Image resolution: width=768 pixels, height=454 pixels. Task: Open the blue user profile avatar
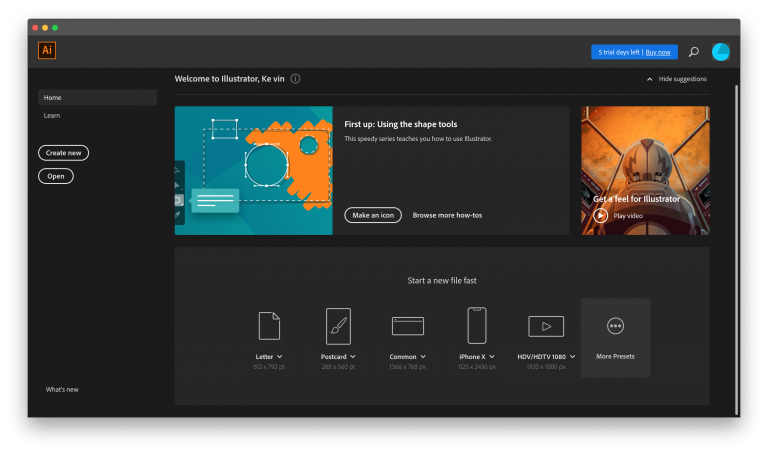point(720,51)
